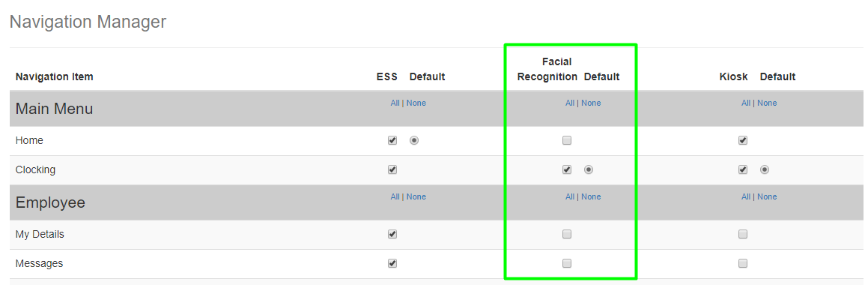Image resolution: width=868 pixels, height=285 pixels.
Task: Uncheck the ESS checkbox for Home
Action: click(392, 140)
